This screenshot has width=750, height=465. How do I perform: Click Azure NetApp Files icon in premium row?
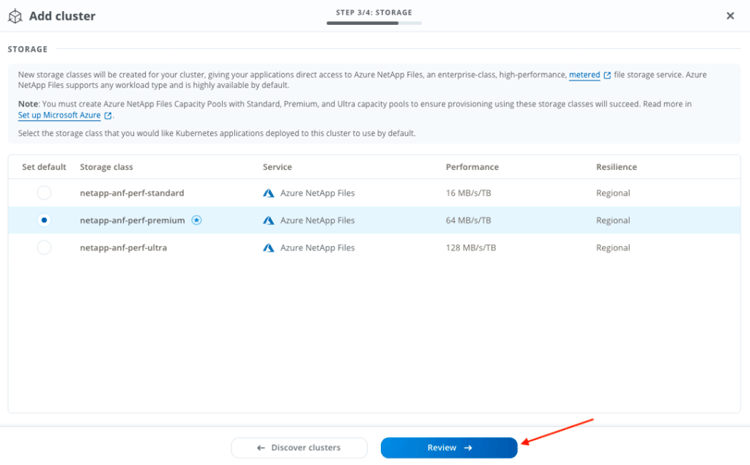pos(269,220)
